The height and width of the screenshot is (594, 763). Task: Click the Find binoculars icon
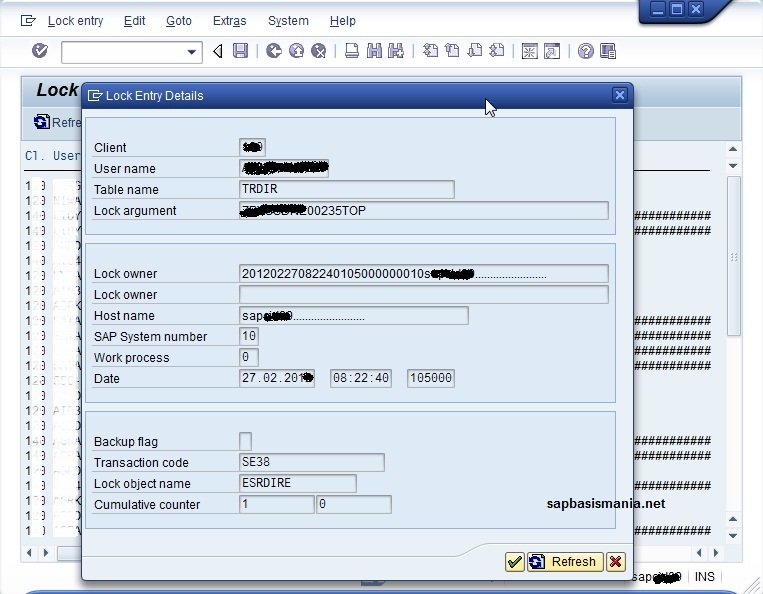(374, 51)
